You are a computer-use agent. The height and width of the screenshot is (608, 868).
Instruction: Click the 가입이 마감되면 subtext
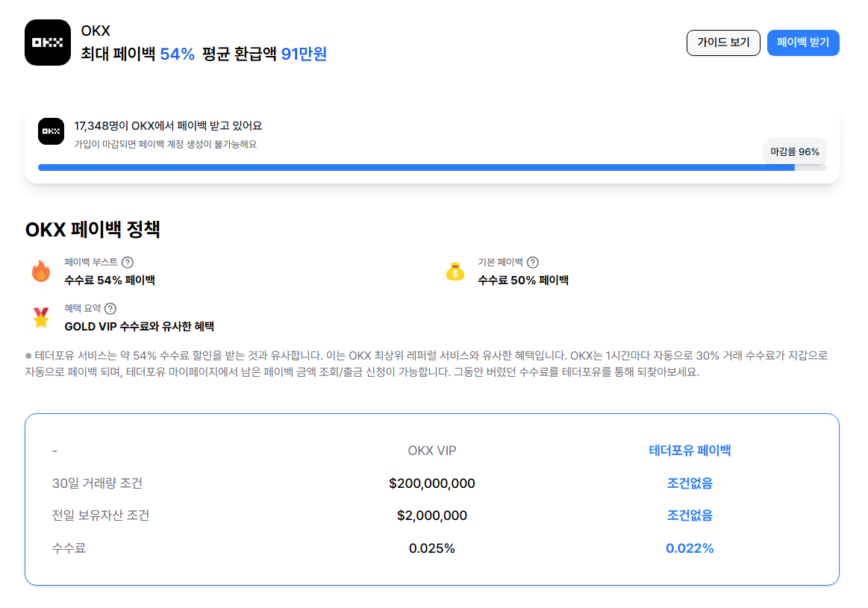(166, 144)
